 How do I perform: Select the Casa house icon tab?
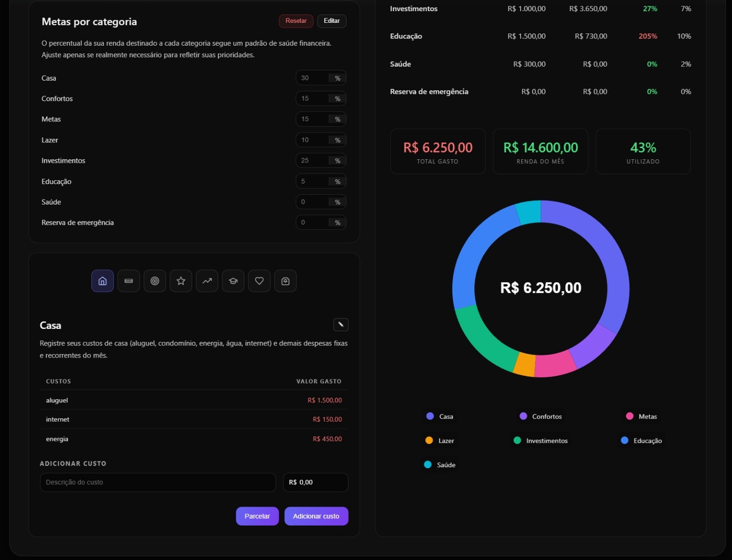tap(103, 281)
